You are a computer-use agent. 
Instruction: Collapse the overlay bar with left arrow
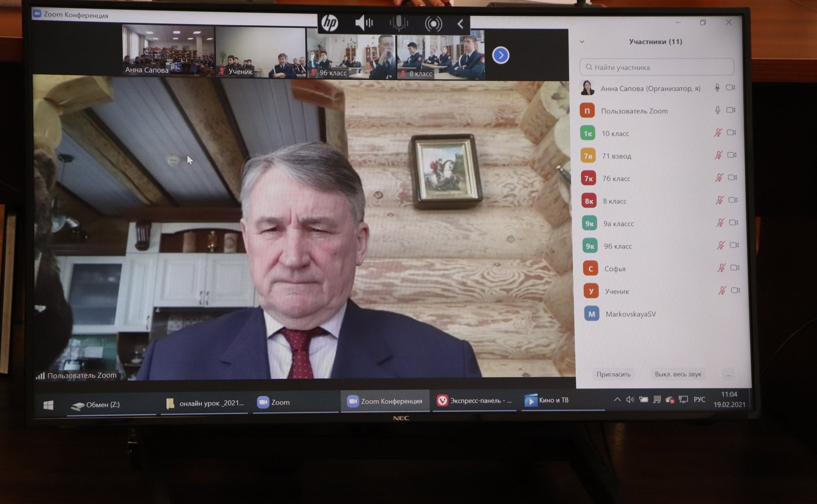tap(460, 24)
